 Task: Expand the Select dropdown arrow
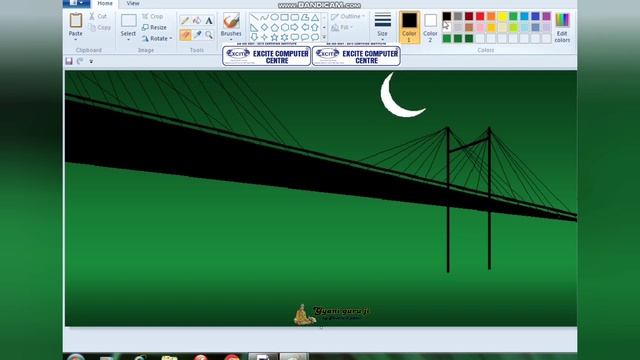point(128,40)
